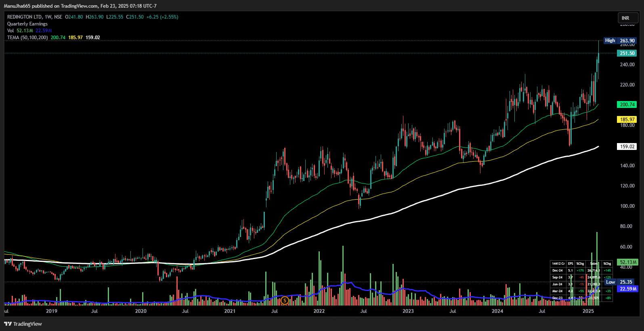Click the 2025 label on time axis
This screenshot has width=644, height=331.
588,311
